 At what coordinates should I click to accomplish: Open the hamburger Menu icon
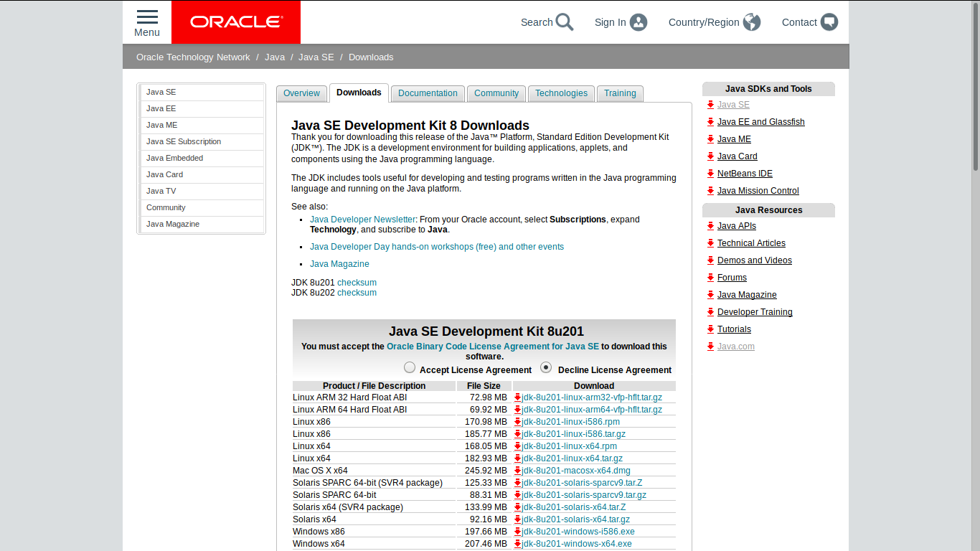[x=147, y=17]
